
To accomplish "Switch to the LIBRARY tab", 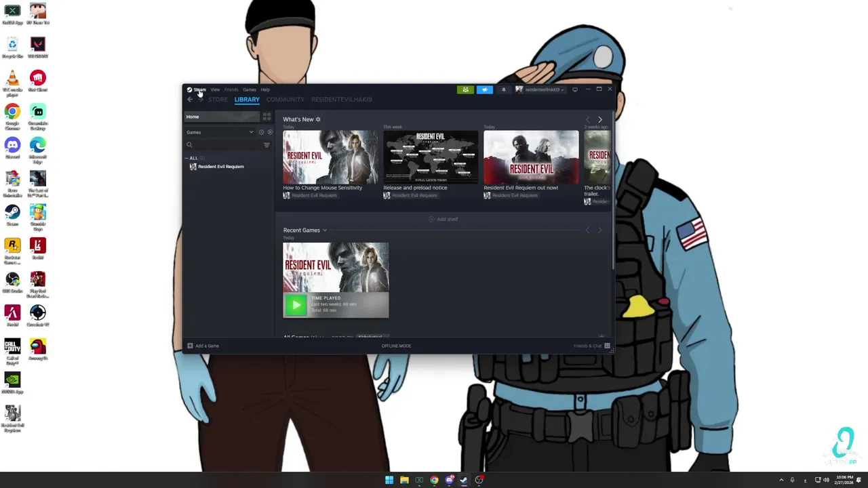I will (247, 100).
